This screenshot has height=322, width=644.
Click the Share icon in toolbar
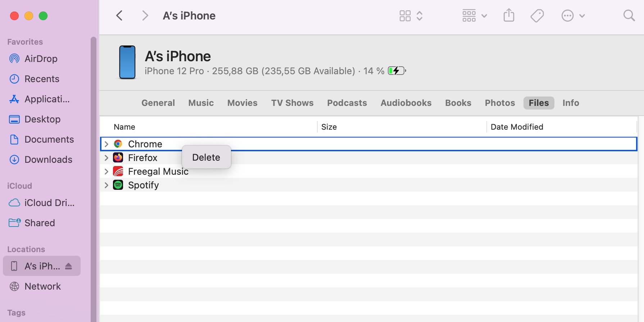(509, 16)
